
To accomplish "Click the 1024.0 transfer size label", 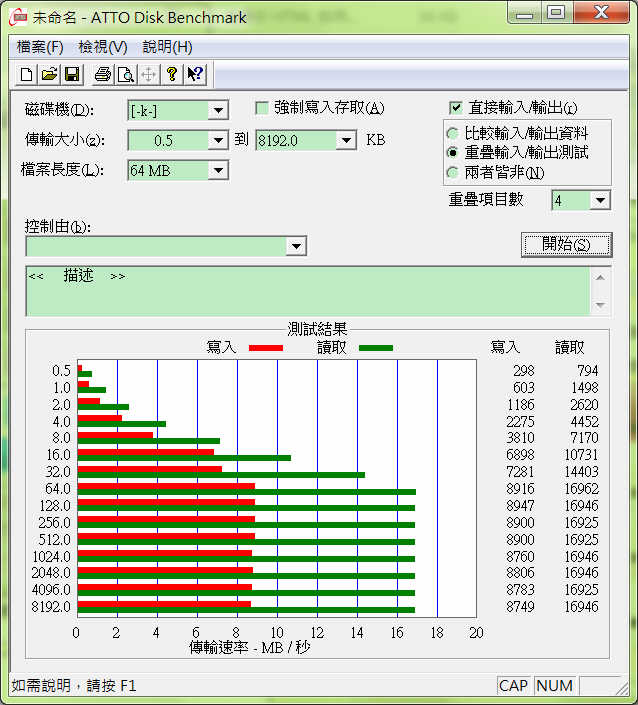I will click(51, 557).
